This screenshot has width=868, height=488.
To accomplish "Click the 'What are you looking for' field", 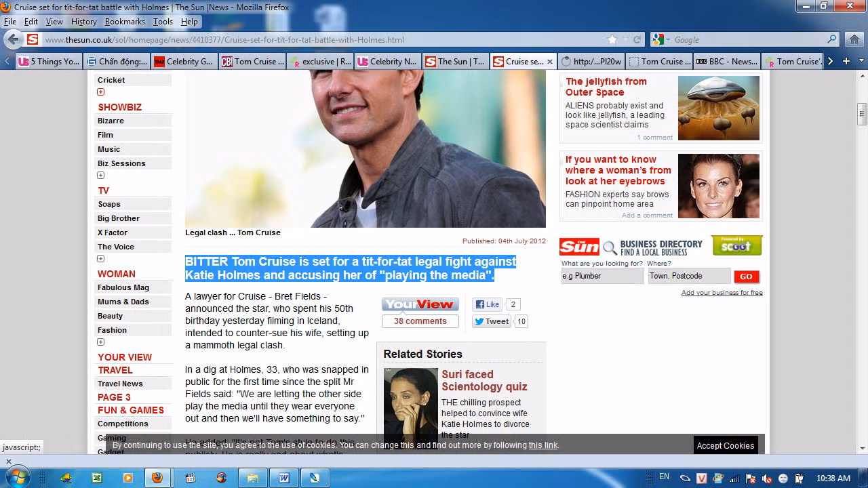I will (x=602, y=276).
